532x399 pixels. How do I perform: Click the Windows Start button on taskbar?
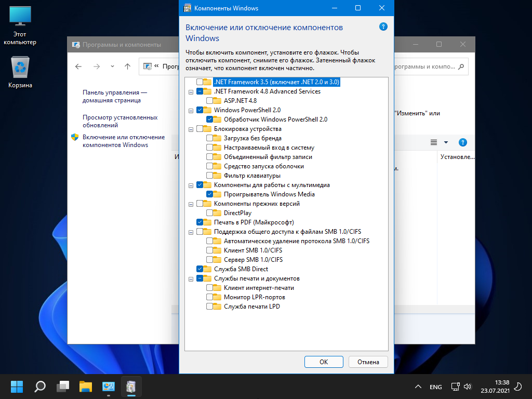coord(17,387)
